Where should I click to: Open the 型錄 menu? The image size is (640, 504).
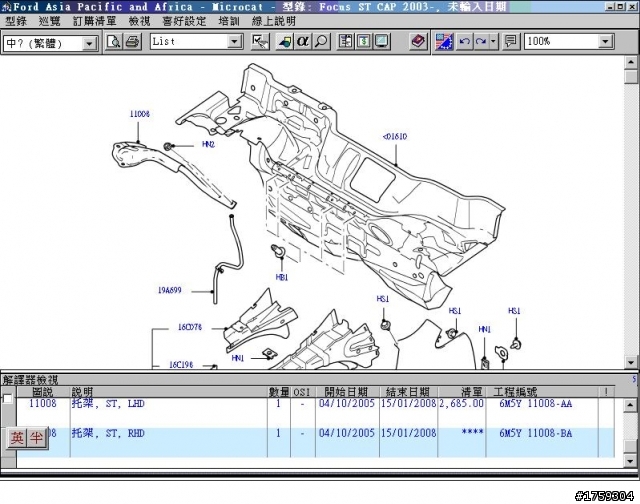click(x=16, y=21)
